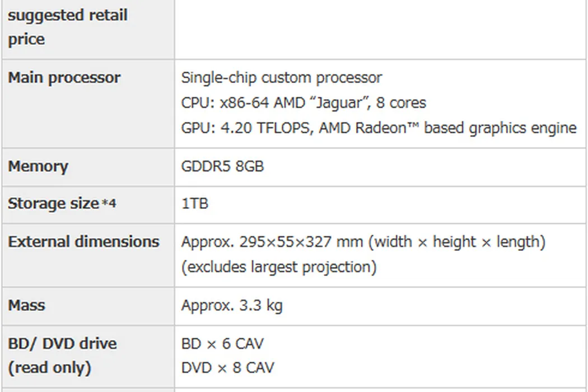Select the "Main processor" row label
The height and width of the screenshot is (392, 588).
64,77
